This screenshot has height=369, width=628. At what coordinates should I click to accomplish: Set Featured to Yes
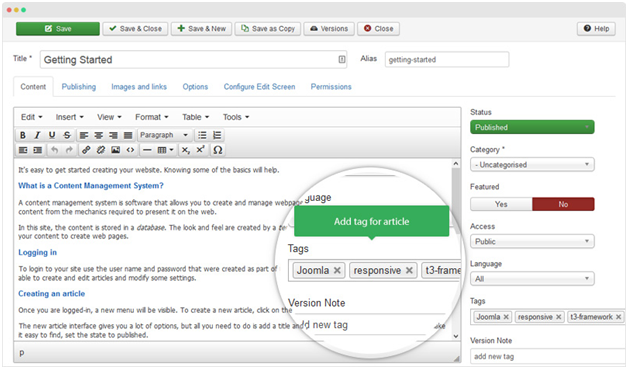pyautogui.click(x=501, y=204)
